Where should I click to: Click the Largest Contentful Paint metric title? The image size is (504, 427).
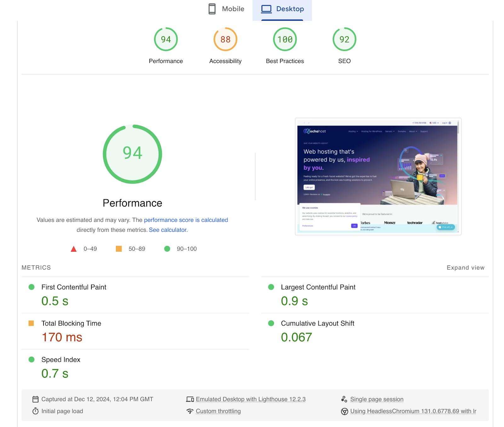tap(318, 287)
